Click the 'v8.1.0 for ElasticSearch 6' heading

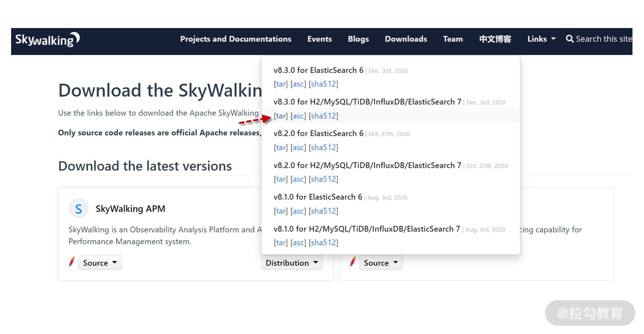(x=318, y=197)
